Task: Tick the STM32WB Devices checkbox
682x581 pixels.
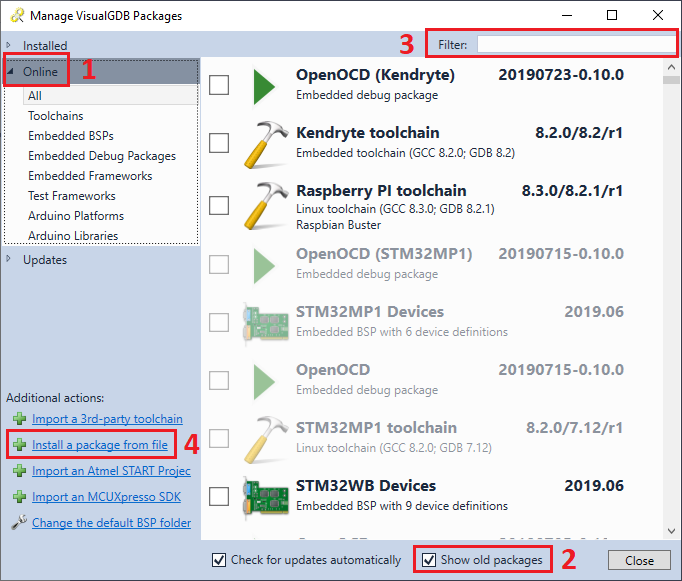Action: pos(219,496)
